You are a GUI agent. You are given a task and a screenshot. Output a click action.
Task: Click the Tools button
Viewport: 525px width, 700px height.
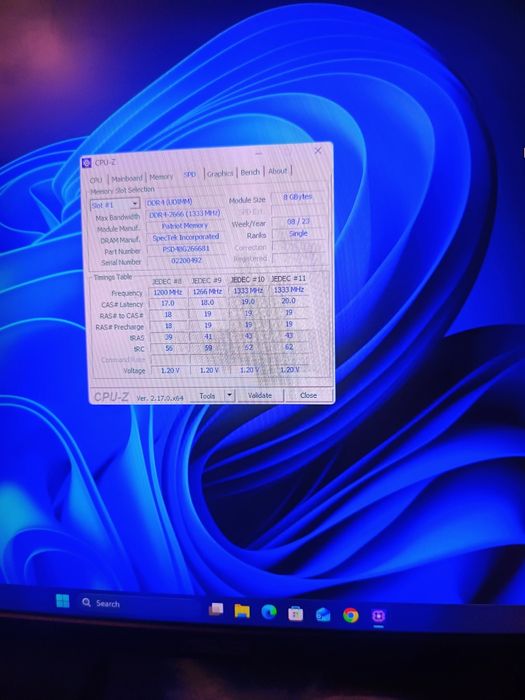tap(207, 396)
